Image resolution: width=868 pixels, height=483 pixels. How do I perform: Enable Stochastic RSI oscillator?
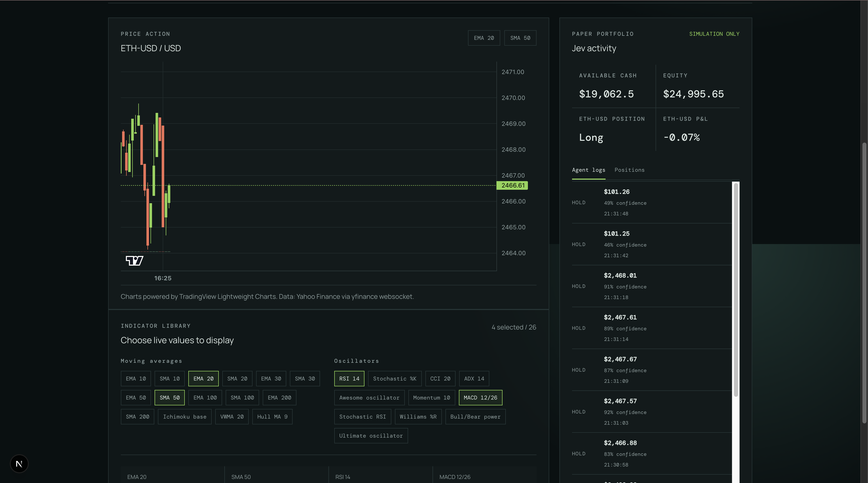tap(363, 417)
